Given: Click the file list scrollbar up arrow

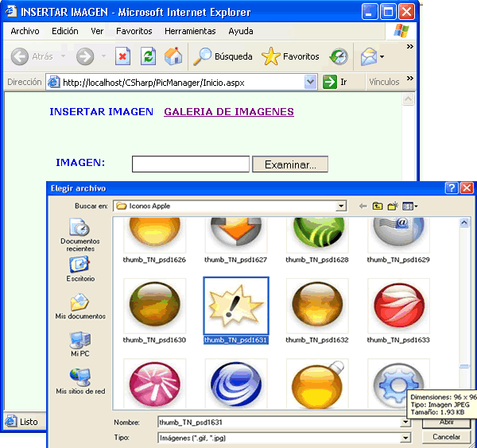Looking at the screenshot, I should click(464, 222).
